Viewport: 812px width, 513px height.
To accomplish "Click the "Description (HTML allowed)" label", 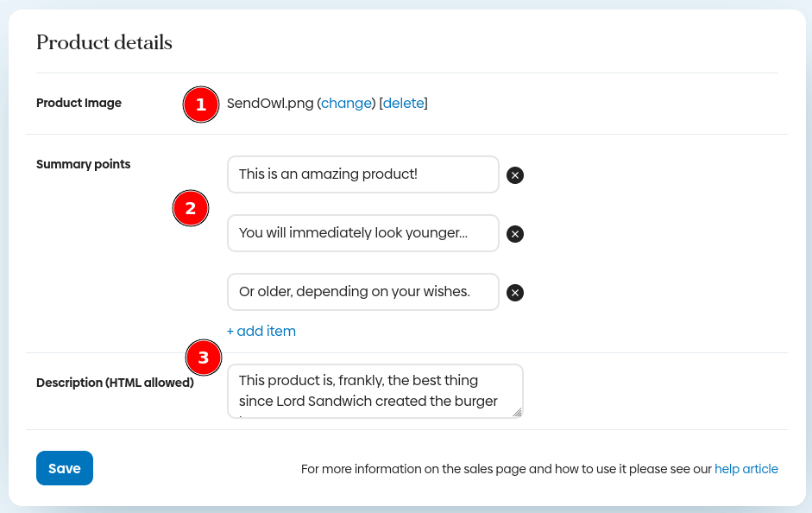I will tap(115, 383).
